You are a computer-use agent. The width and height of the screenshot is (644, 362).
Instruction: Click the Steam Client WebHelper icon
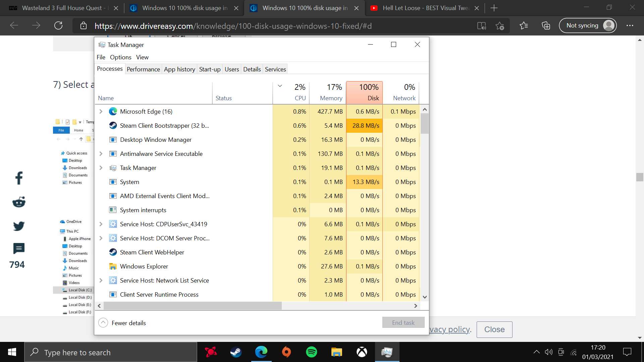click(113, 252)
